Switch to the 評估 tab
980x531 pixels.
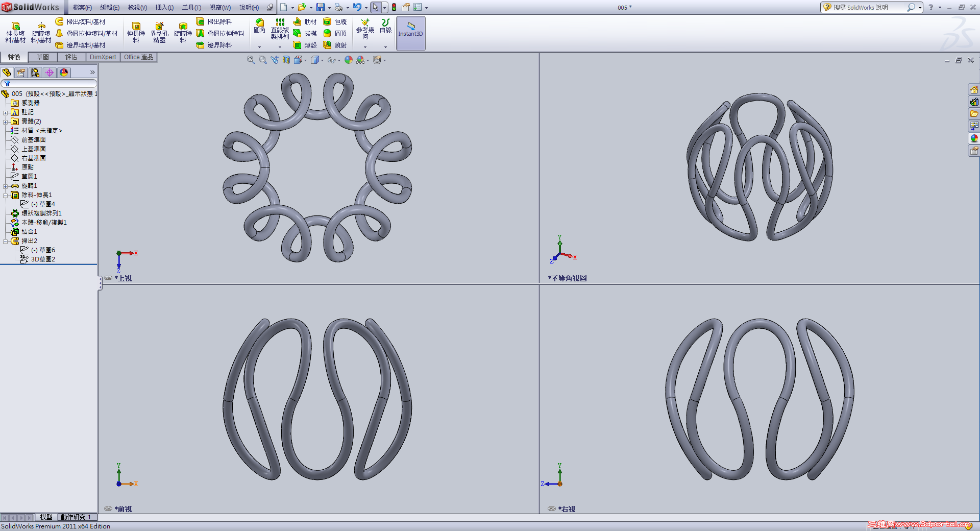tap(71, 57)
